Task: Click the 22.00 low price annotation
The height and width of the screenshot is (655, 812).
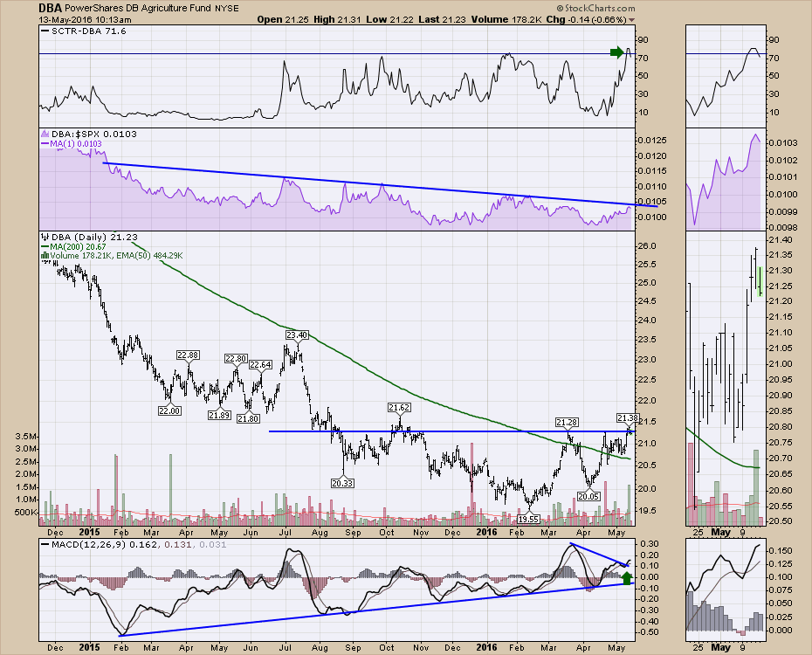Action: pos(169,410)
